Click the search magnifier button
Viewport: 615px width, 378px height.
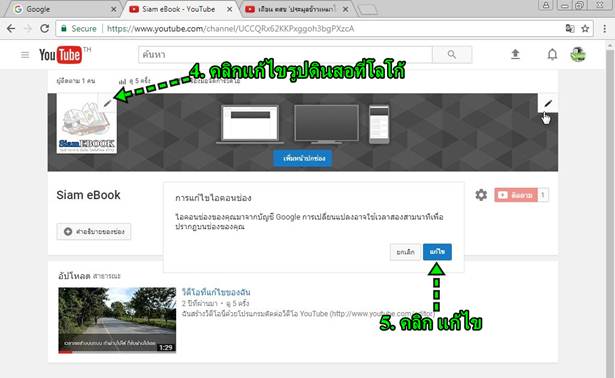pyautogui.click(x=452, y=55)
